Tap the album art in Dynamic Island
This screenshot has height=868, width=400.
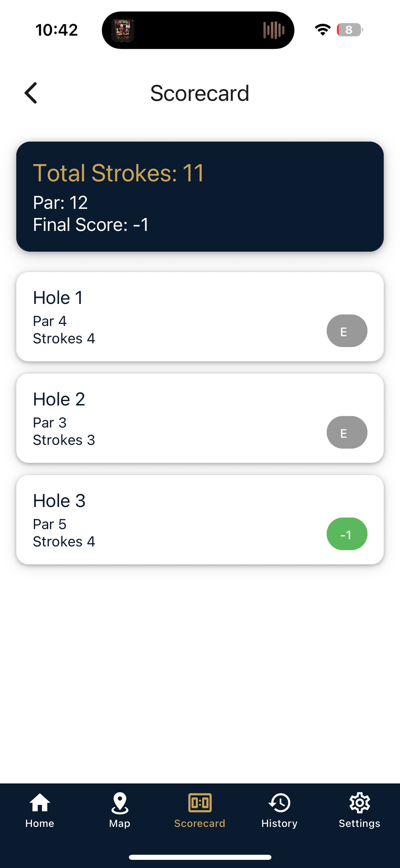tap(123, 30)
